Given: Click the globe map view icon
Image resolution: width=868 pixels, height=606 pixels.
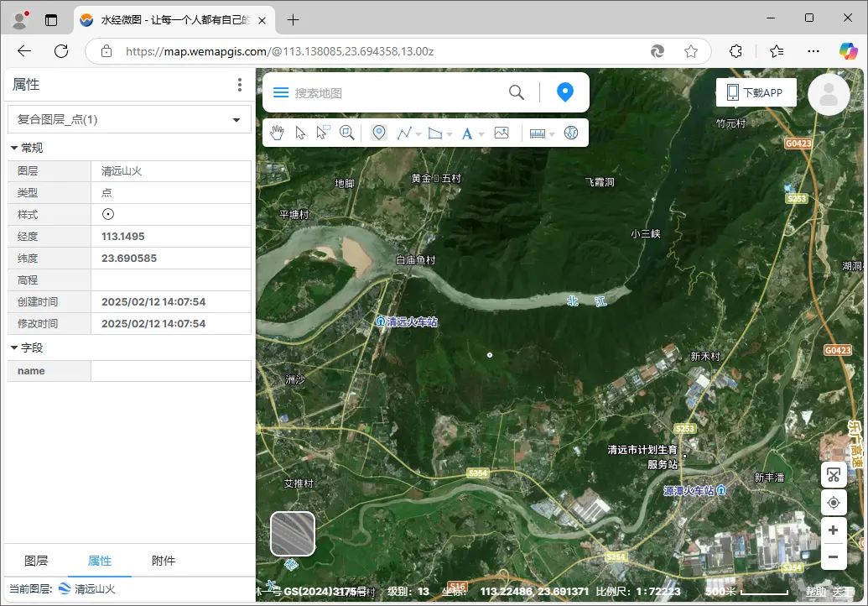Looking at the screenshot, I should click(571, 133).
